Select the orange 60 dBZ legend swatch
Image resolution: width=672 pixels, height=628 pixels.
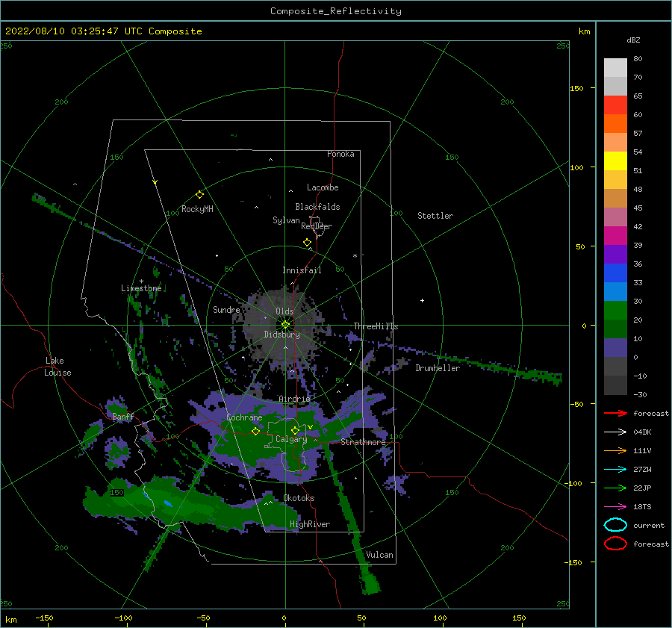[615, 123]
